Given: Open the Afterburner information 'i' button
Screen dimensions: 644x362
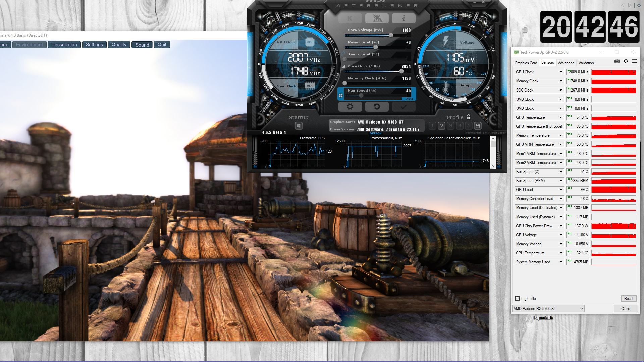Looking at the screenshot, I should [404, 18].
